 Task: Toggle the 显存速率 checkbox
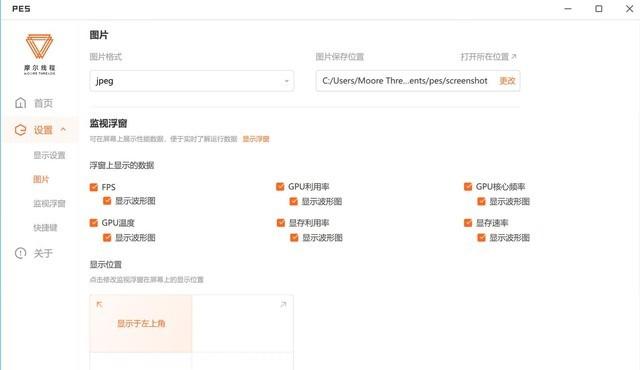click(x=468, y=223)
